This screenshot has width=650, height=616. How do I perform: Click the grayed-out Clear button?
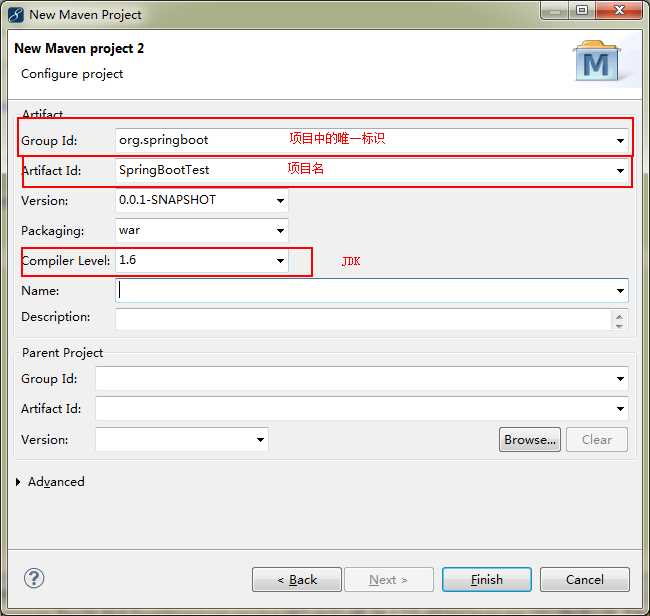click(x=597, y=439)
